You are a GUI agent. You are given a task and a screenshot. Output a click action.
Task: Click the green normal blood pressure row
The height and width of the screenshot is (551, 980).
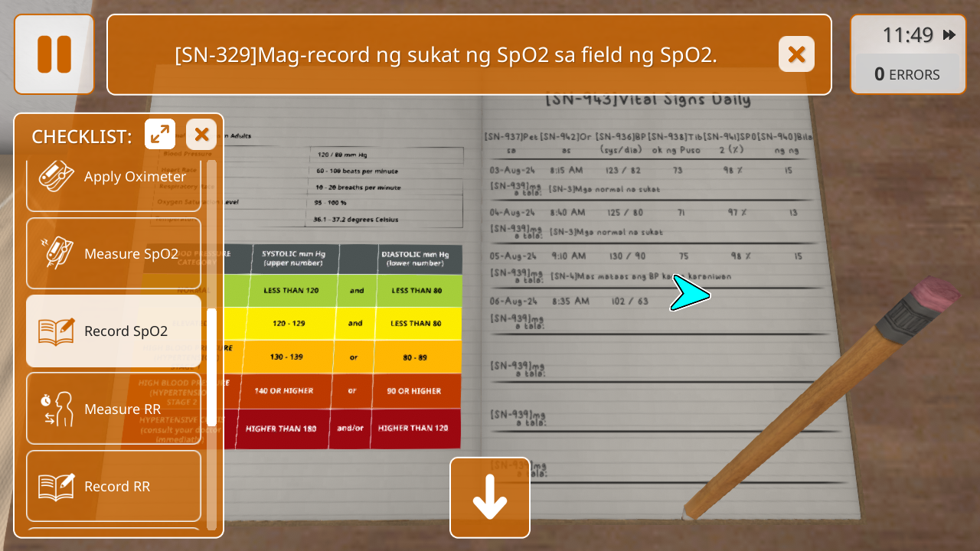coord(356,291)
